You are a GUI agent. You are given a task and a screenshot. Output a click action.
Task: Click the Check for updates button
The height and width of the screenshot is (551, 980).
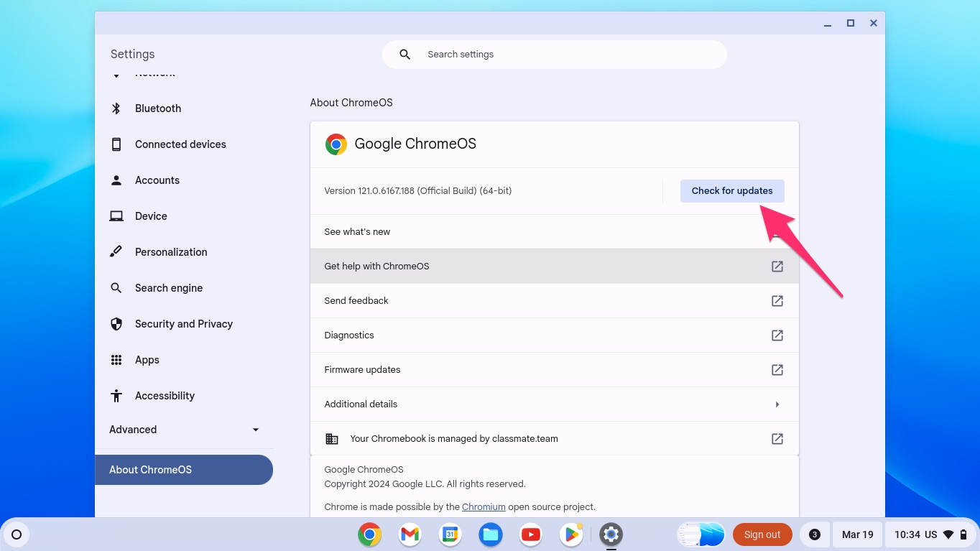732,191
